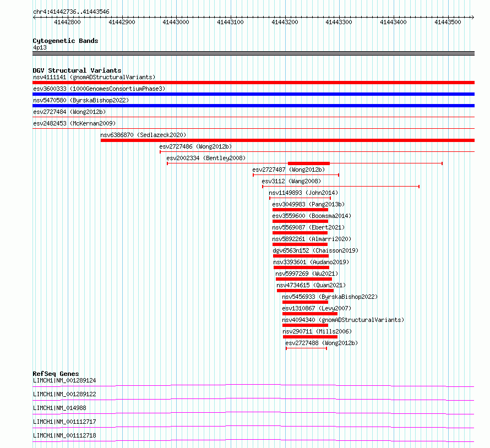Click the esv2482453 (McKernan2009) label
Viewport: 490px width, 448px height.
point(74,123)
